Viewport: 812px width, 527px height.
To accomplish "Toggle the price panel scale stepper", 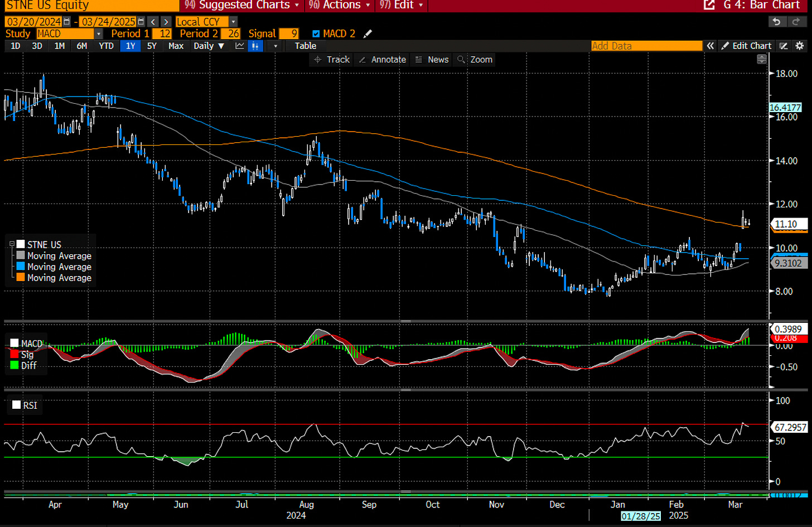I will [761, 60].
